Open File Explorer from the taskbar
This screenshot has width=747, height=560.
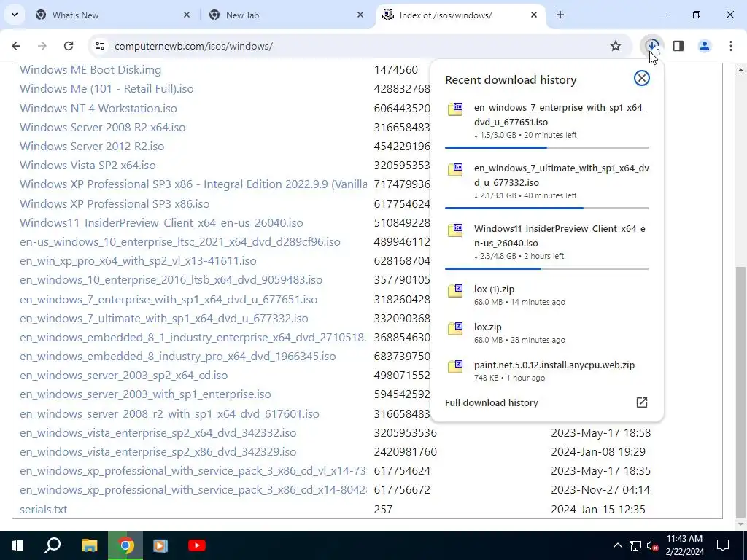(x=89, y=545)
